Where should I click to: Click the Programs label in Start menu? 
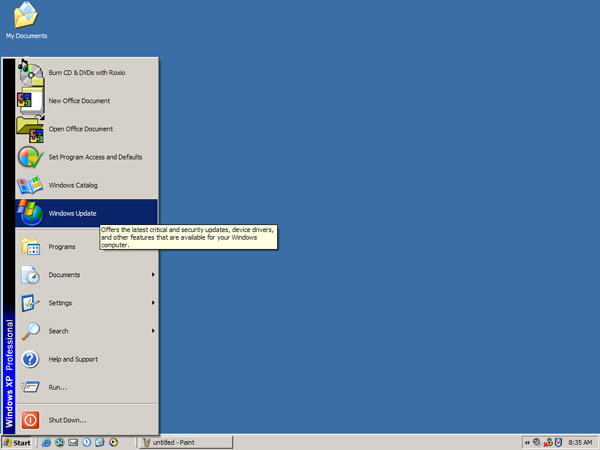click(x=62, y=247)
